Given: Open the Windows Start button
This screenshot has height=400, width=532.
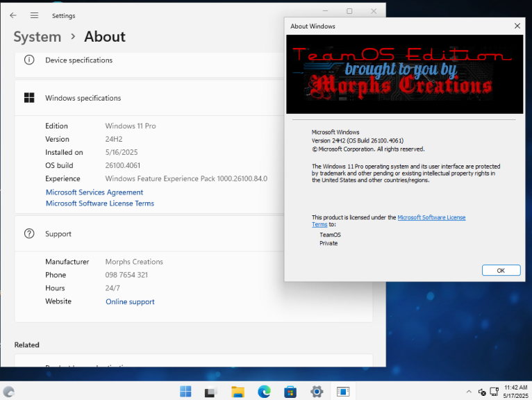Looking at the screenshot, I should coord(185,392).
